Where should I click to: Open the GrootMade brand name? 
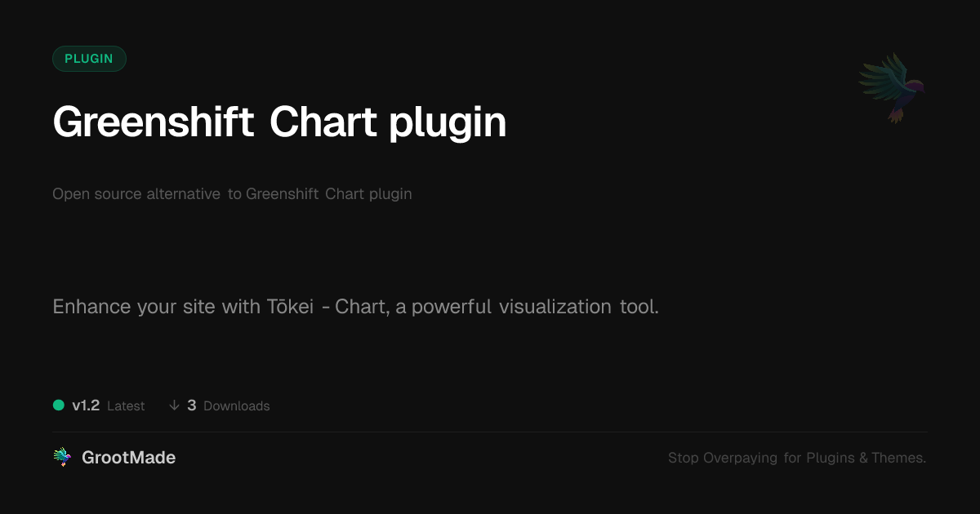pyautogui.click(x=128, y=458)
